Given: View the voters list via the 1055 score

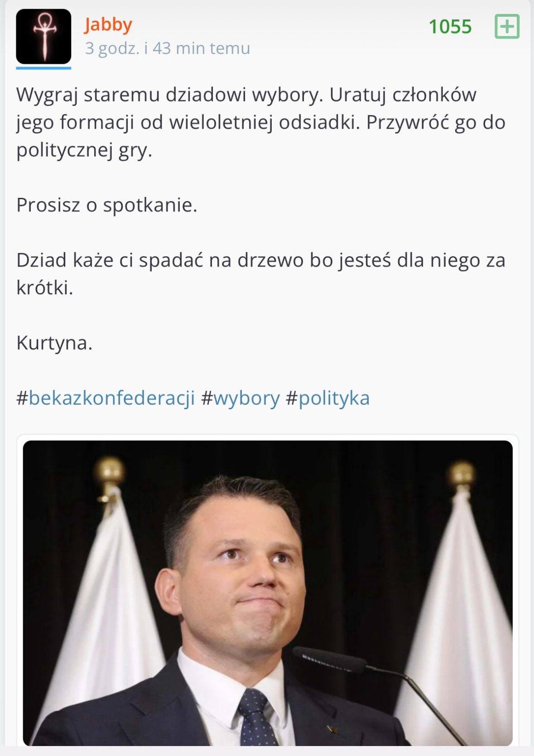Looking at the screenshot, I should click(450, 27).
